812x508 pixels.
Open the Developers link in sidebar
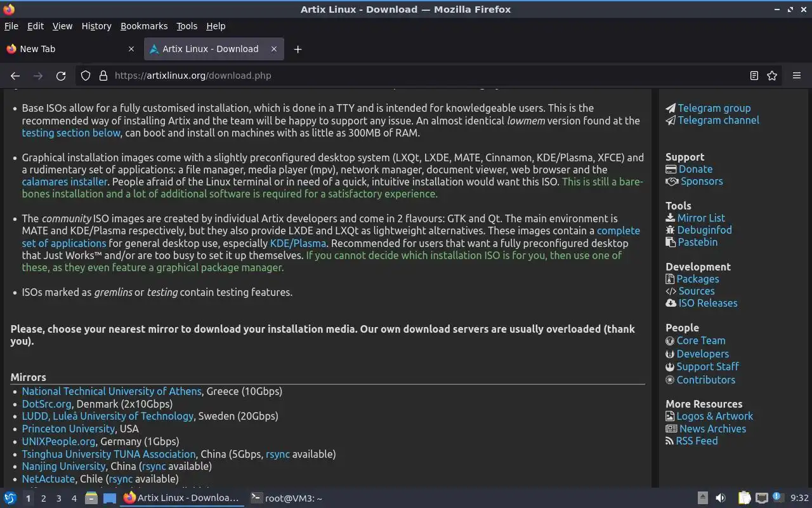703,354
